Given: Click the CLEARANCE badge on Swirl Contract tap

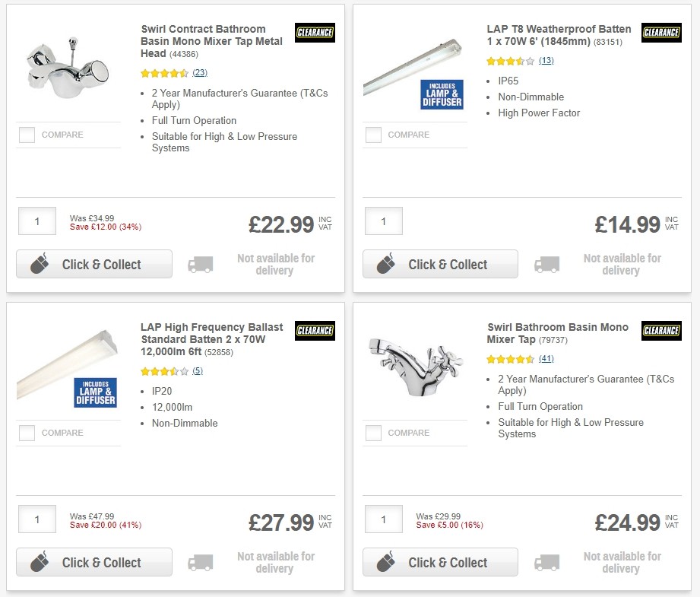Looking at the screenshot, I should 314,33.
